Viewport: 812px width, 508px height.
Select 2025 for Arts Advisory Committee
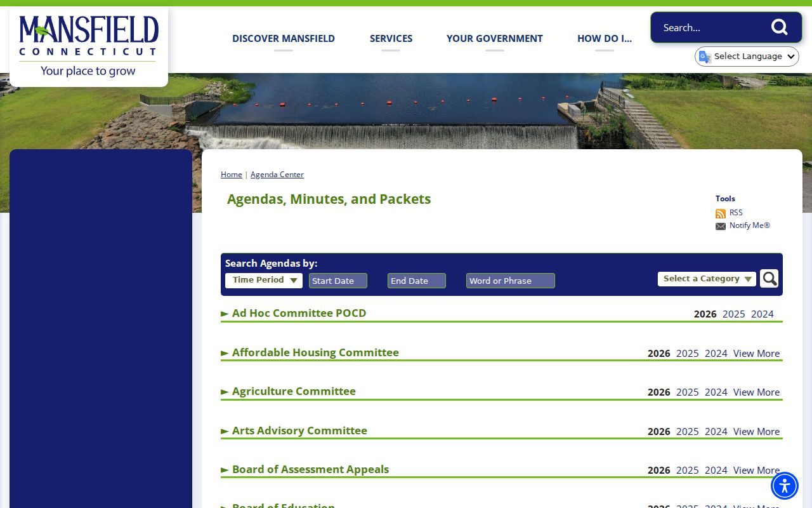(x=688, y=432)
